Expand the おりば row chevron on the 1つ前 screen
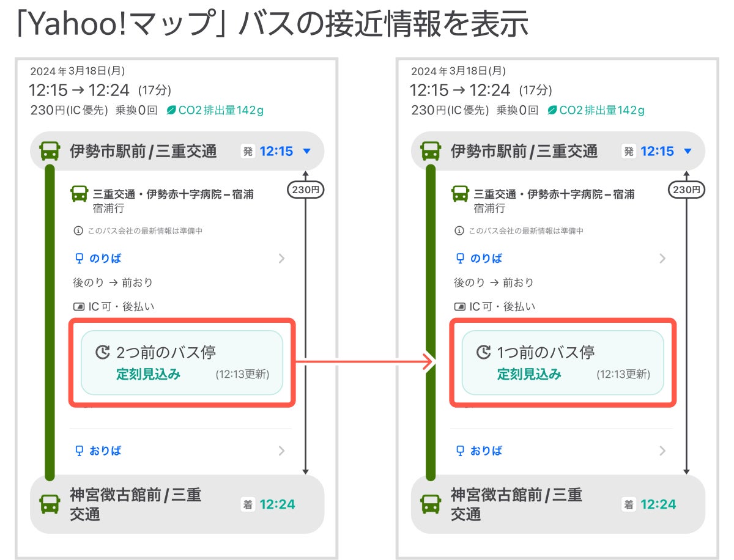 pos(662,451)
